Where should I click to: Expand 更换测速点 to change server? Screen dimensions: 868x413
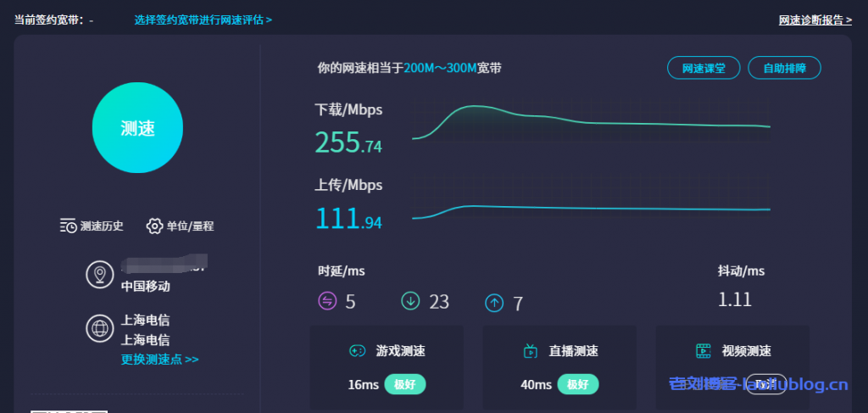click(x=159, y=360)
